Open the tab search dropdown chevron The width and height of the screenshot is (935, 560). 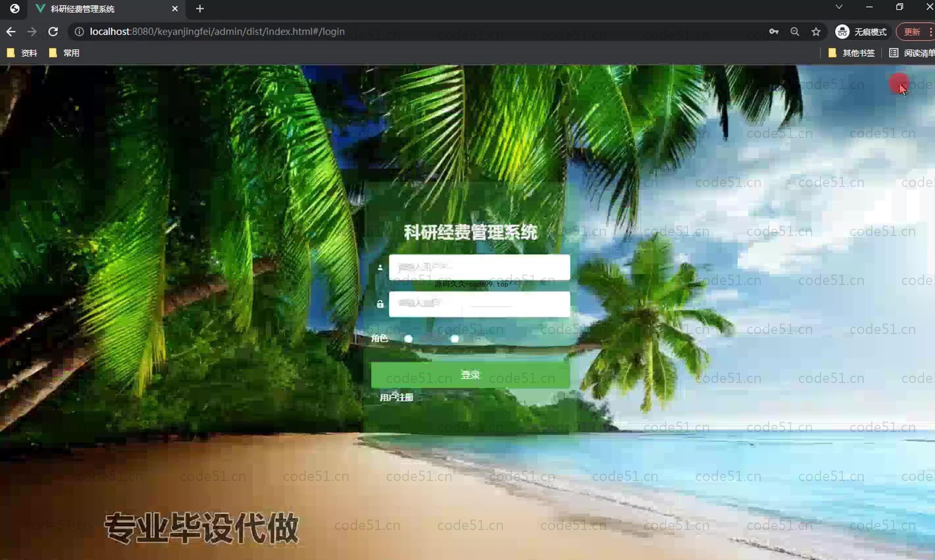[x=839, y=7]
